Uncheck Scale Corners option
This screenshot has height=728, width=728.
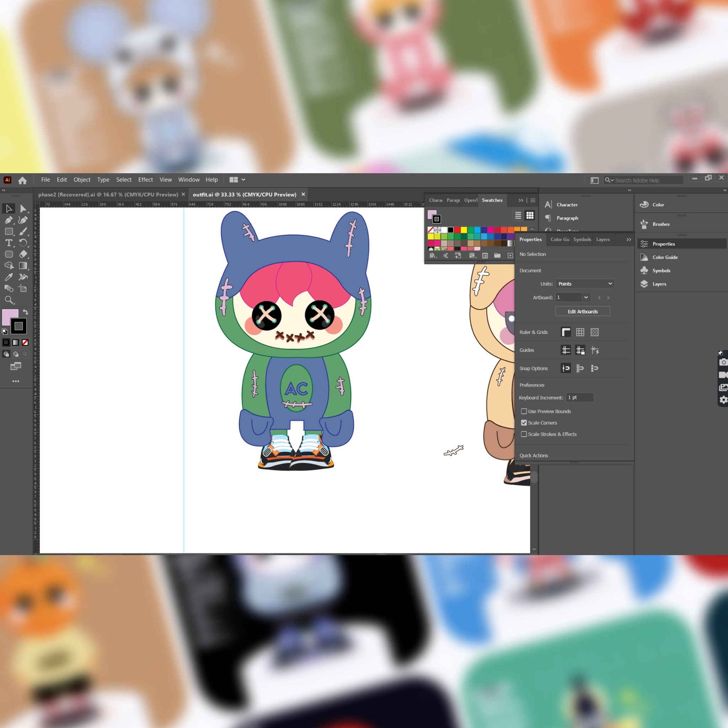click(x=524, y=423)
